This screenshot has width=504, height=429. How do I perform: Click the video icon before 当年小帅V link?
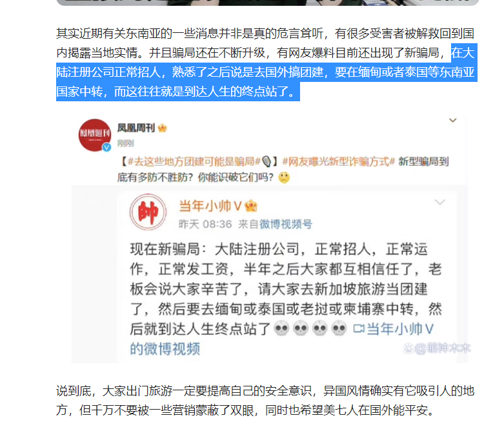click(359, 329)
